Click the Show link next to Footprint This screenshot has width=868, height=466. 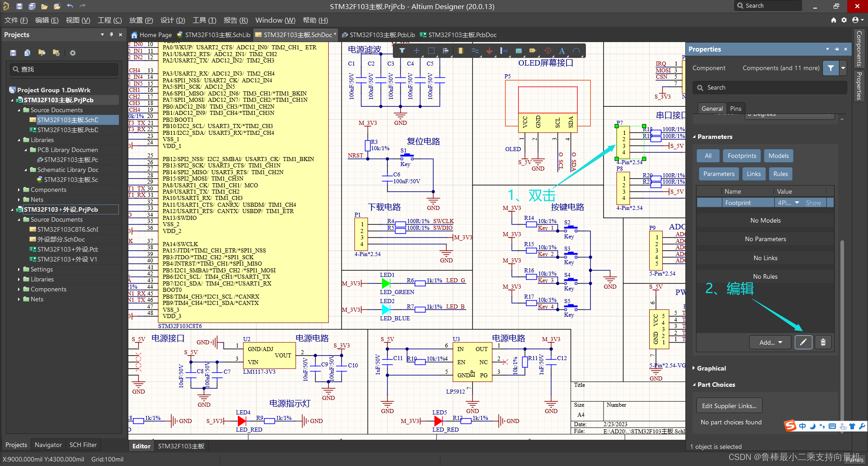click(x=813, y=203)
